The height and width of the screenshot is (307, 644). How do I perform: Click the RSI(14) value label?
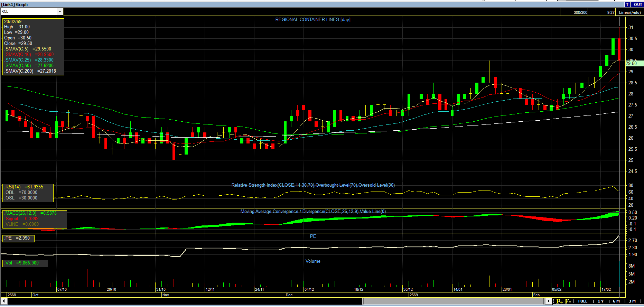[24, 187]
